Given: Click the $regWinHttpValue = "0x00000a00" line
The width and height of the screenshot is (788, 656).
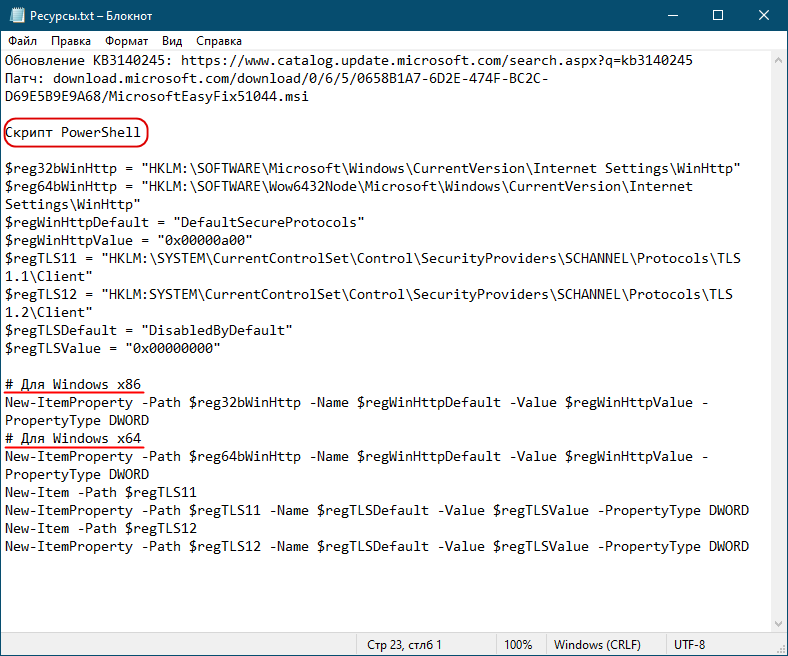Looking at the screenshot, I should pyautogui.click(x=129, y=240).
